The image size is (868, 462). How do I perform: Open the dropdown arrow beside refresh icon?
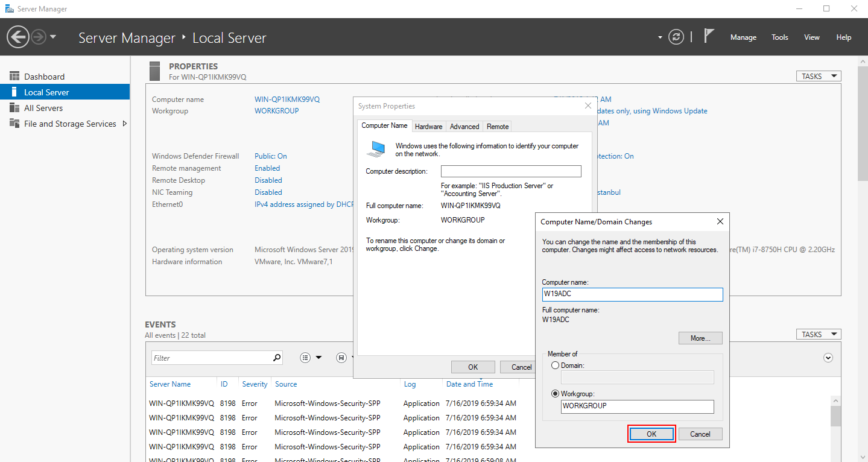point(660,37)
